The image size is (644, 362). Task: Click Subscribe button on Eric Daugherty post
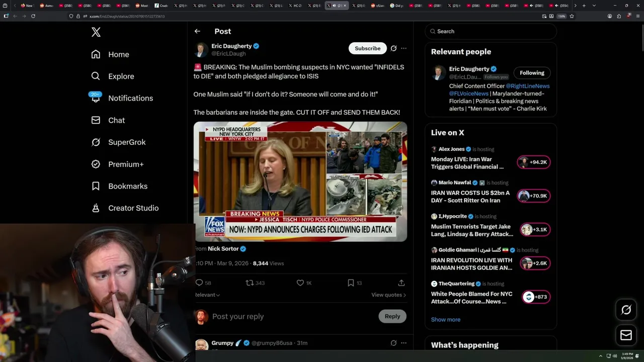click(367, 48)
